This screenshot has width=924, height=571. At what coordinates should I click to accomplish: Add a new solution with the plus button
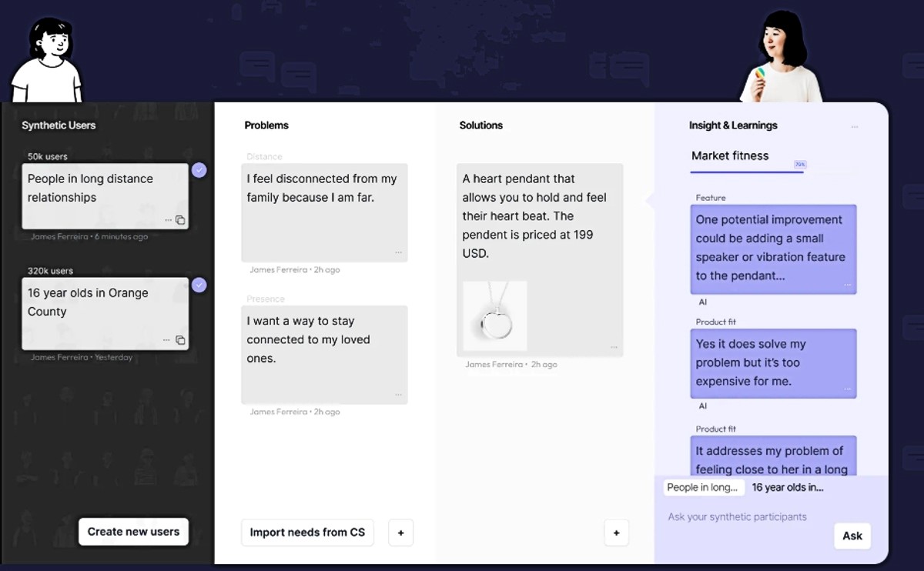pyautogui.click(x=616, y=533)
